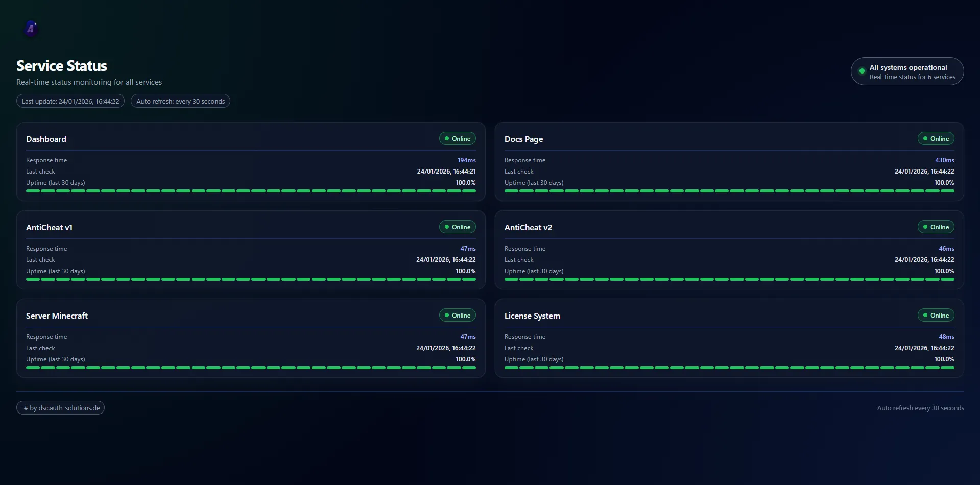Click the Online status dot on Docs Page card
Screen dimensions: 980x485
pyautogui.click(x=926, y=138)
